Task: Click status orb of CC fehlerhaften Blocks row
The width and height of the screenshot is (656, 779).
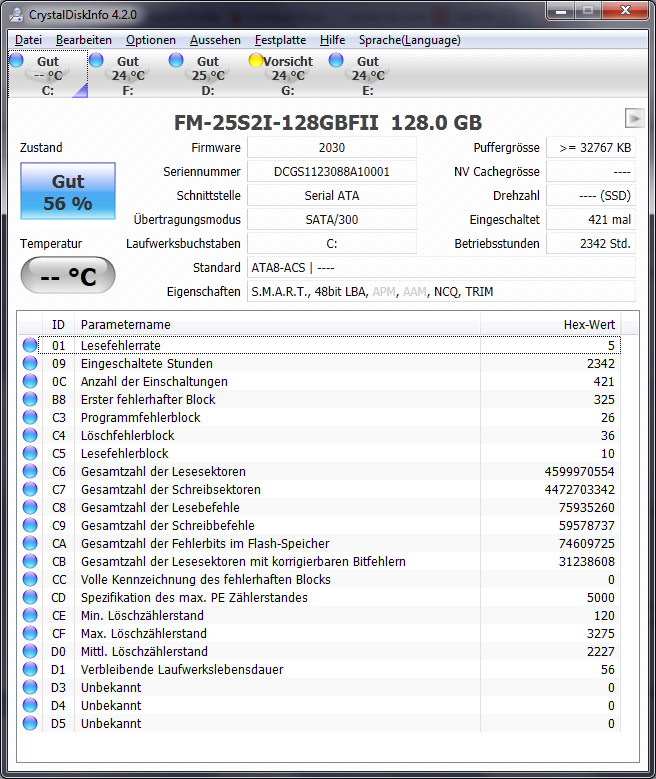Action: pyautogui.click(x=30, y=579)
